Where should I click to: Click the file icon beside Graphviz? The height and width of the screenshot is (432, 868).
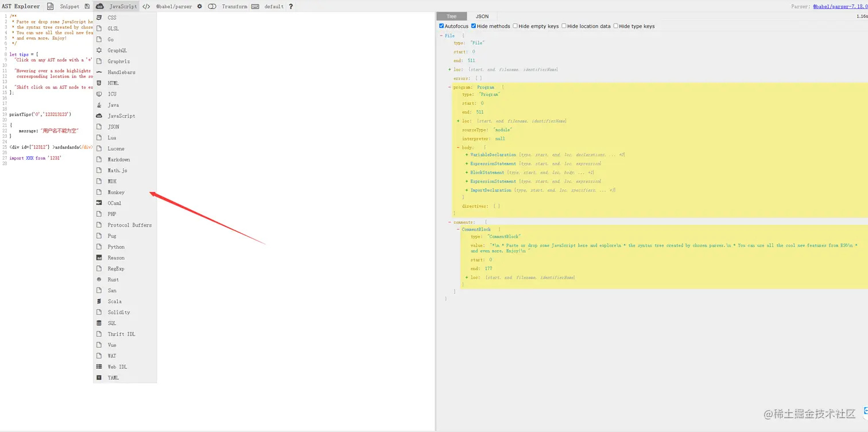99,61
